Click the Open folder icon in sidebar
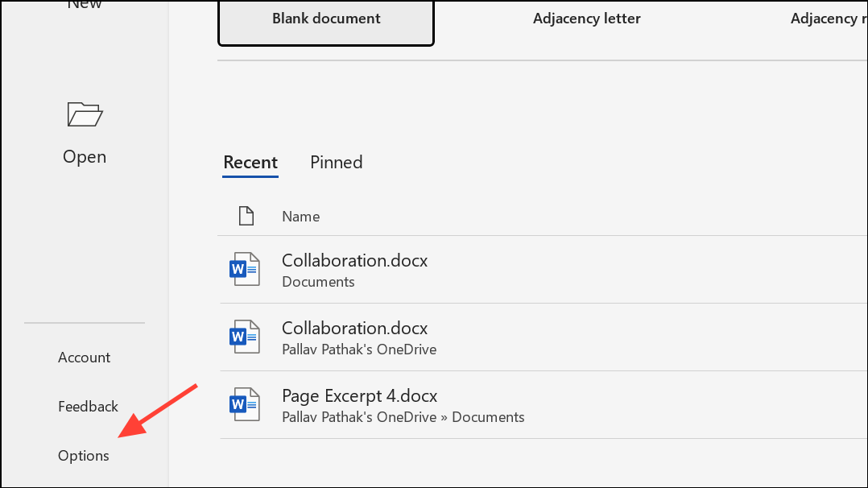This screenshot has width=868, height=488. click(x=85, y=114)
